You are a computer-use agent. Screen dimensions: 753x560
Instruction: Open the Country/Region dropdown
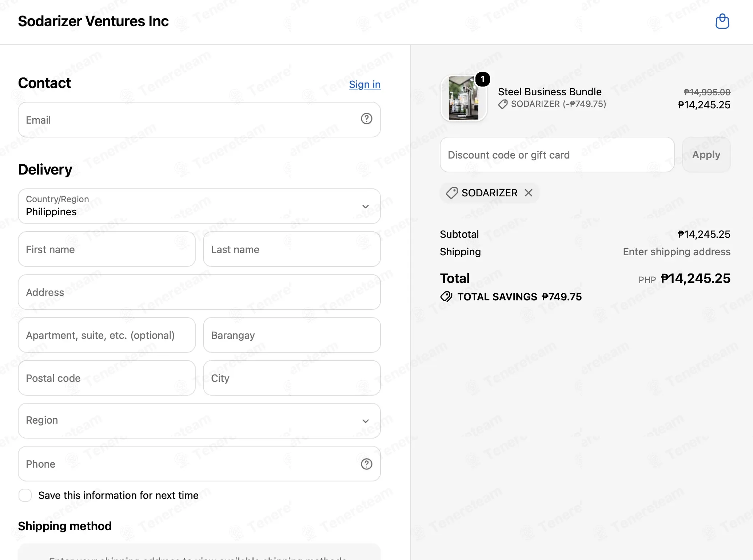coord(199,206)
